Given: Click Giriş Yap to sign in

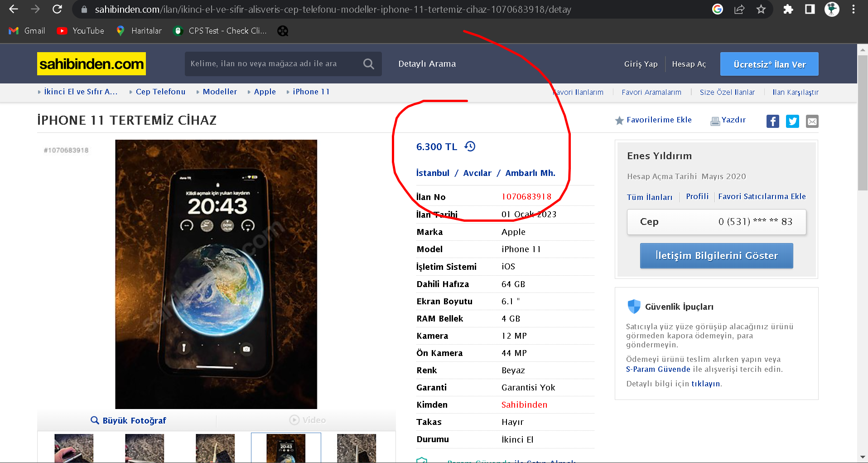Looking at the screenshot, I should [x=641, y=64].
